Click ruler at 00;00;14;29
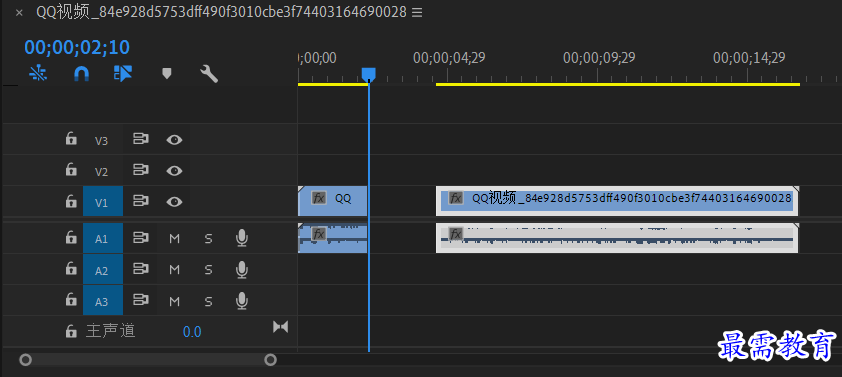Image resolution: width=842 pixels, height=377 pixels. [x=749, y=58]
